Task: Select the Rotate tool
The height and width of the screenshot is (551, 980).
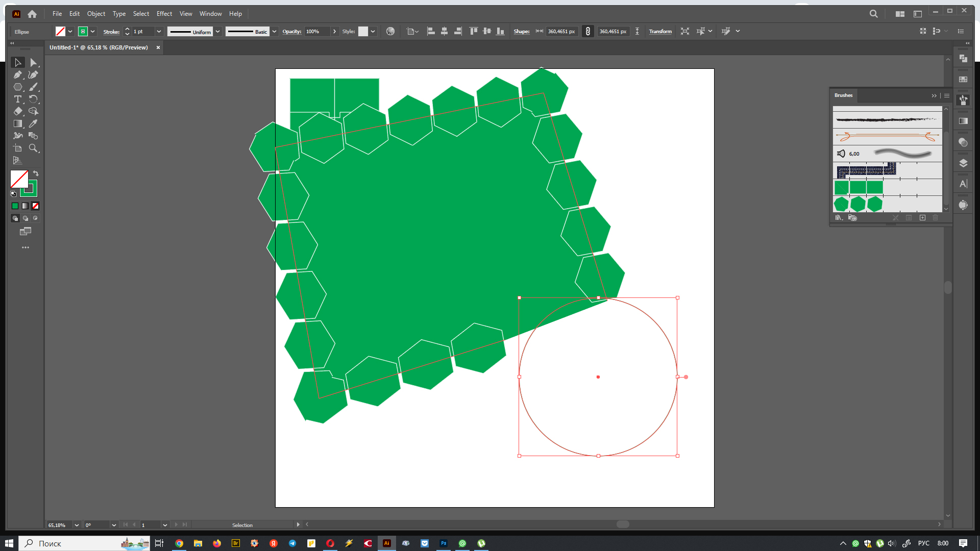Action: click(x=33, y=99)
